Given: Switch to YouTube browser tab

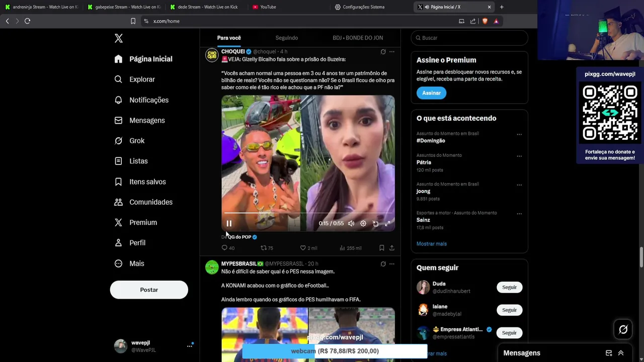Looking at the screenshot, I should (289, 7).
